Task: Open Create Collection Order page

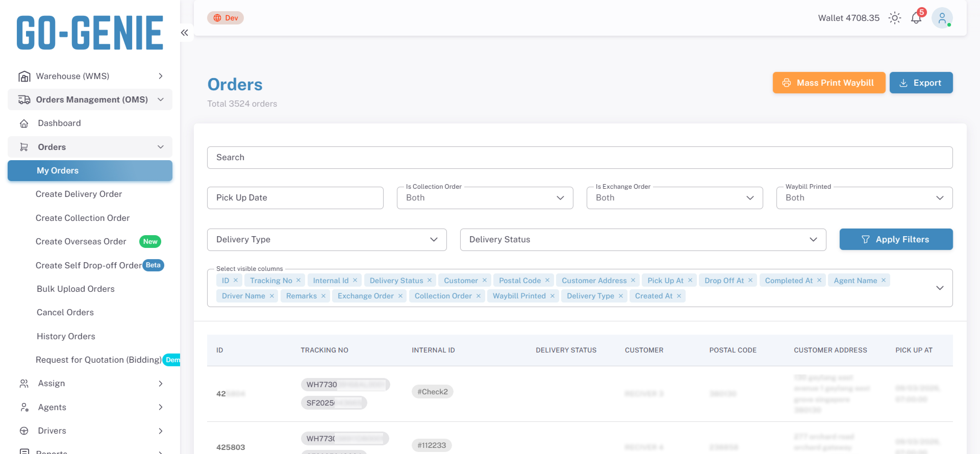Action: (83, 218)
